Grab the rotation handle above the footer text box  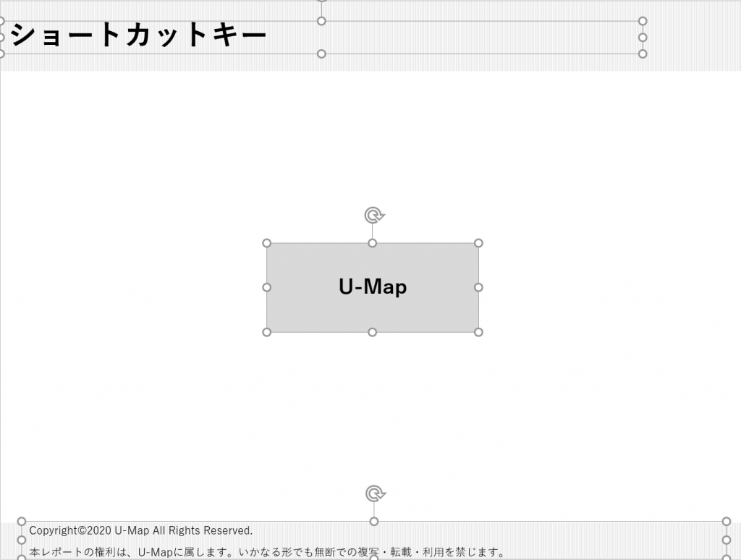click(x=376, y=494)
